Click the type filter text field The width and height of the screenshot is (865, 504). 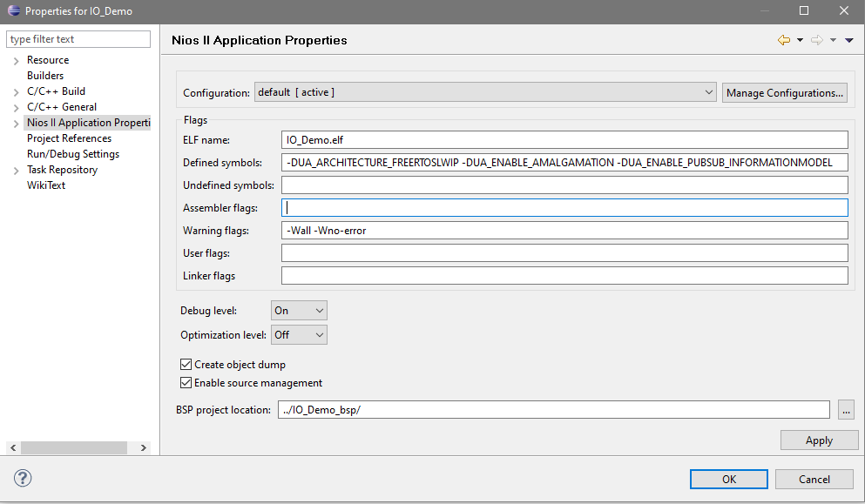click(x=78, y=39)
